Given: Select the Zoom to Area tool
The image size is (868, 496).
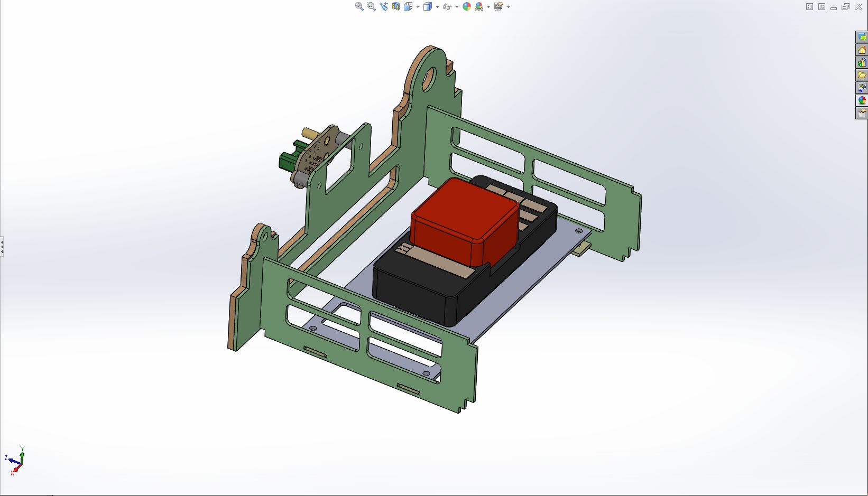Looking at the screenshot, I should click(x=371, y=6).
